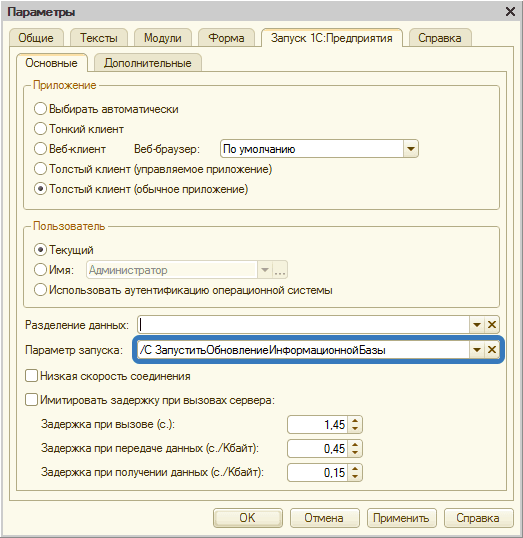Switch to the Общие tab
This screenshot has width=523, height=538.
(x=36, y=38)
